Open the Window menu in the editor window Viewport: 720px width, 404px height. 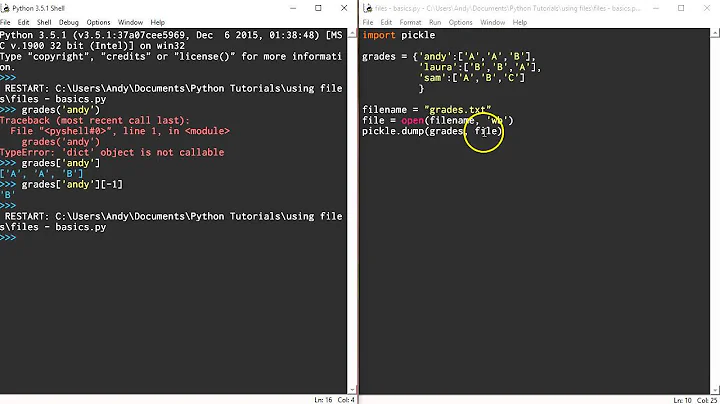pos(492,22)
